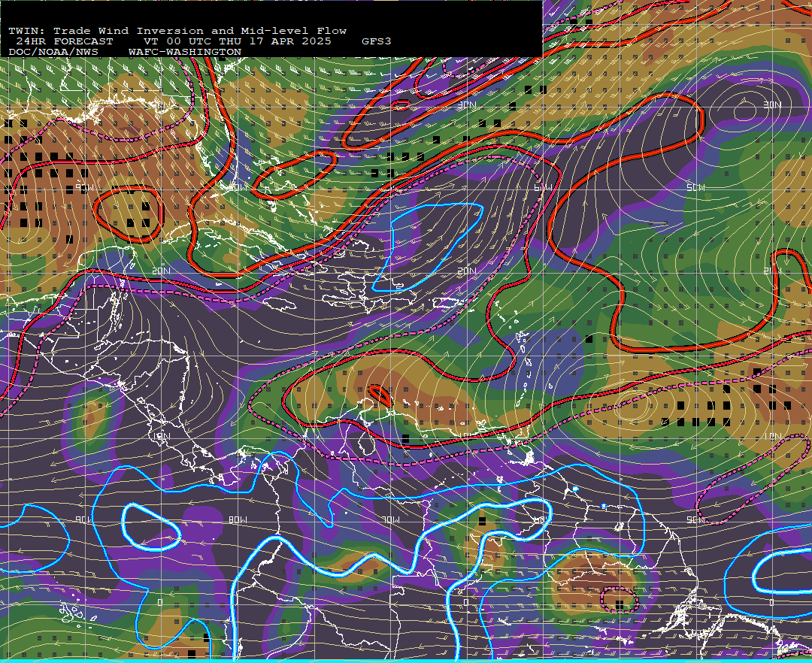Screen dimensions: 812x663
Task: Click the "GFS3" model label
Action: pos(377,41)
